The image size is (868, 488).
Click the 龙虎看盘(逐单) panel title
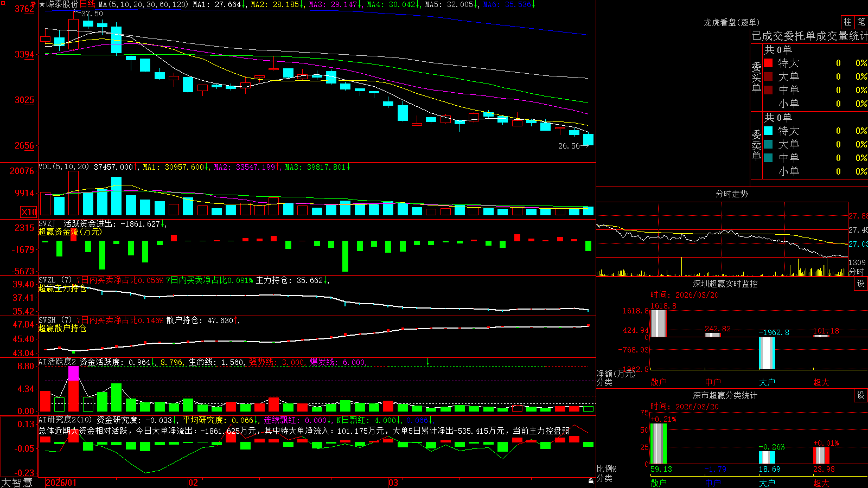coord(731,22)
